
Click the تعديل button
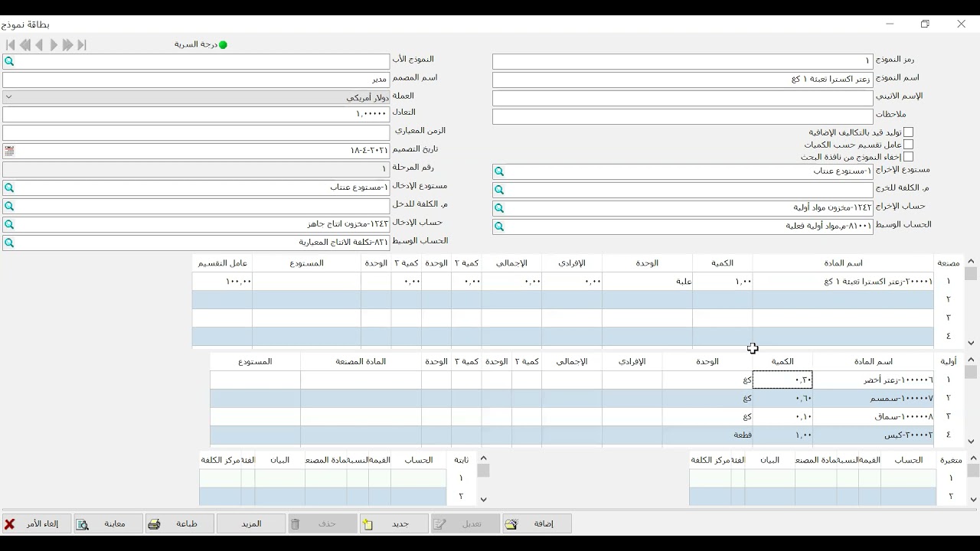[466, 524]
